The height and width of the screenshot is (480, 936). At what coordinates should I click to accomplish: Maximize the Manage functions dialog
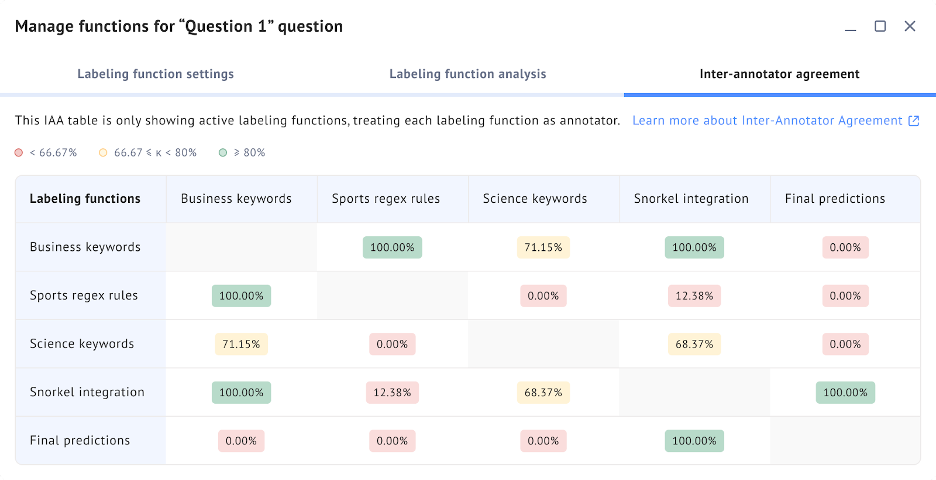click(880, 27)
